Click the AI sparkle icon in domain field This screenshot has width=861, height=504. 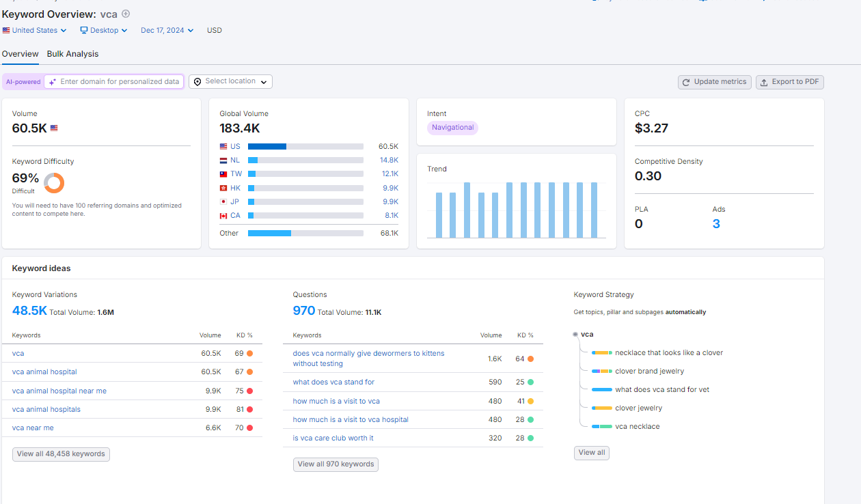pyautogui.click(x=53, y=81)
